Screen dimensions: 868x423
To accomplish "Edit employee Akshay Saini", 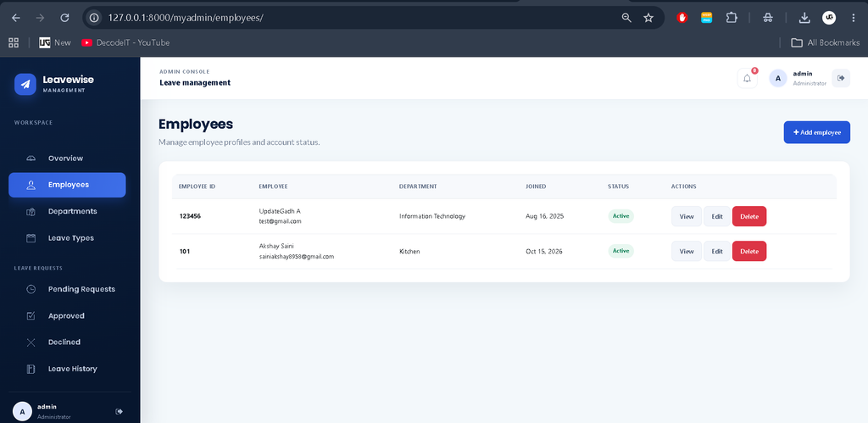I will point(717,252).
